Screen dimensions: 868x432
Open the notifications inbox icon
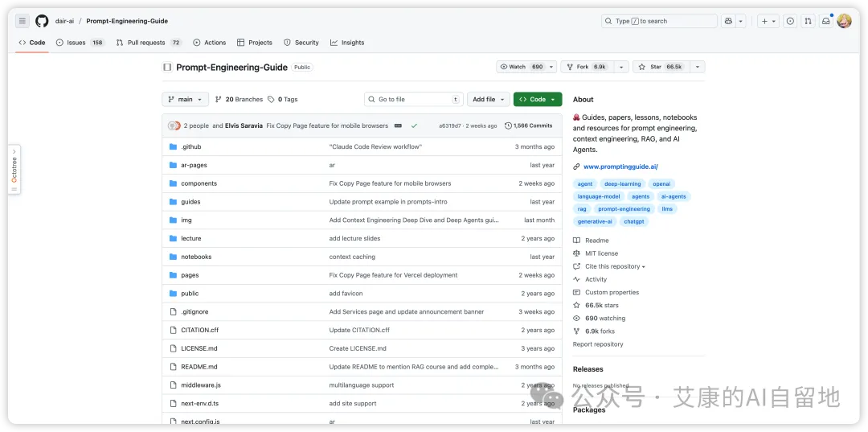(x=826, y=21)
